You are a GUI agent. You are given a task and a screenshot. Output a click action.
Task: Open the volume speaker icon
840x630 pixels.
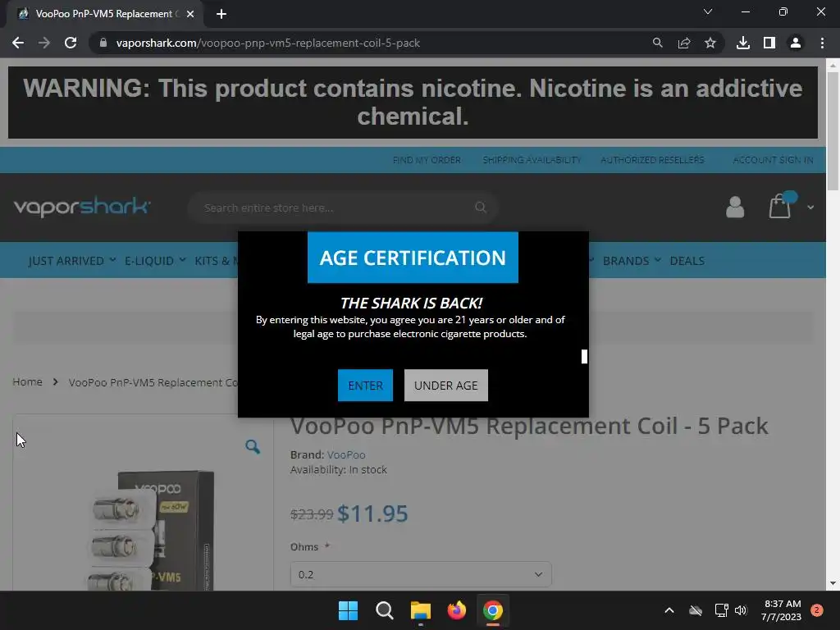(x=741, y=610)
